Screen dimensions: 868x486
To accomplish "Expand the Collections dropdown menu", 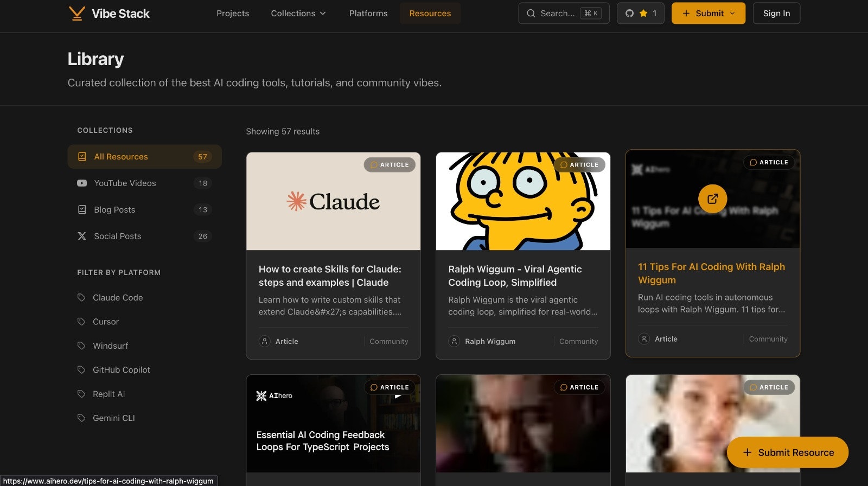I will (x=298, y=14).
